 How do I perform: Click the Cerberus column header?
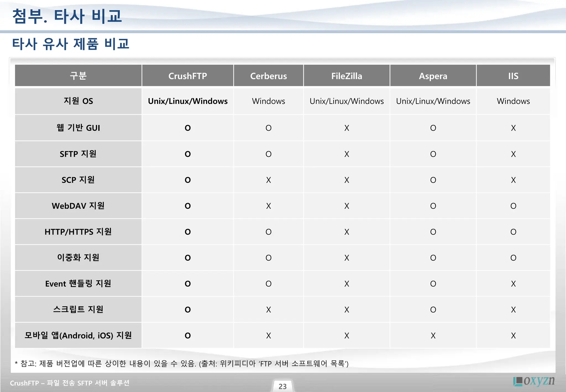[x=268, y=76]
